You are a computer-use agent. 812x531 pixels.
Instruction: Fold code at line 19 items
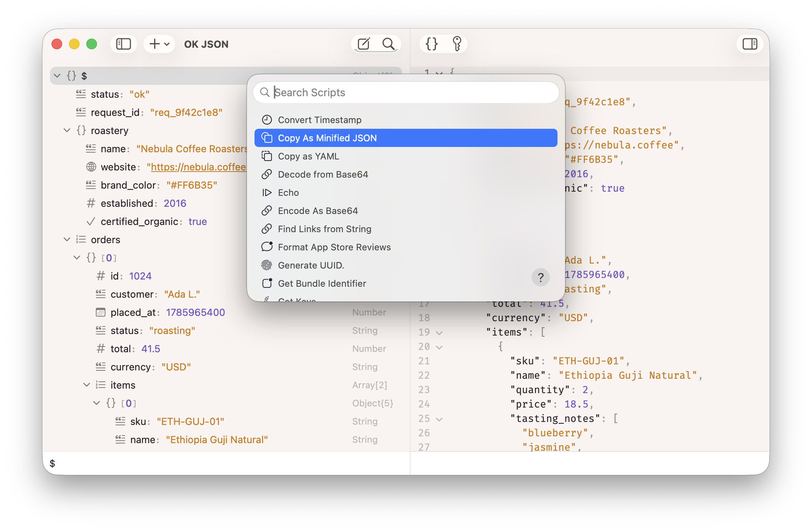point(439,333)
